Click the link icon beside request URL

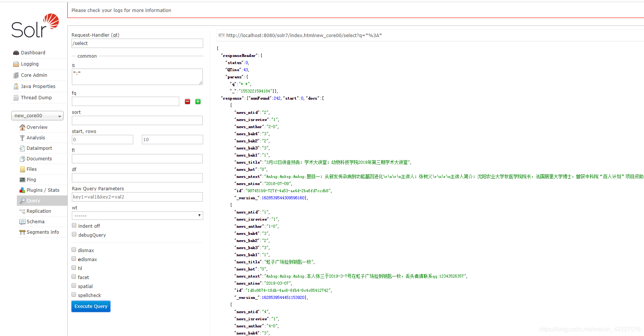(222, 36)
